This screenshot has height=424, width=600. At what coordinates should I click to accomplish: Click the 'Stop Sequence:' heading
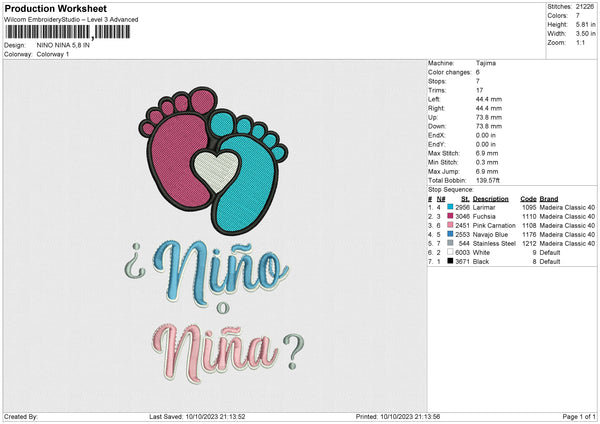451,190
